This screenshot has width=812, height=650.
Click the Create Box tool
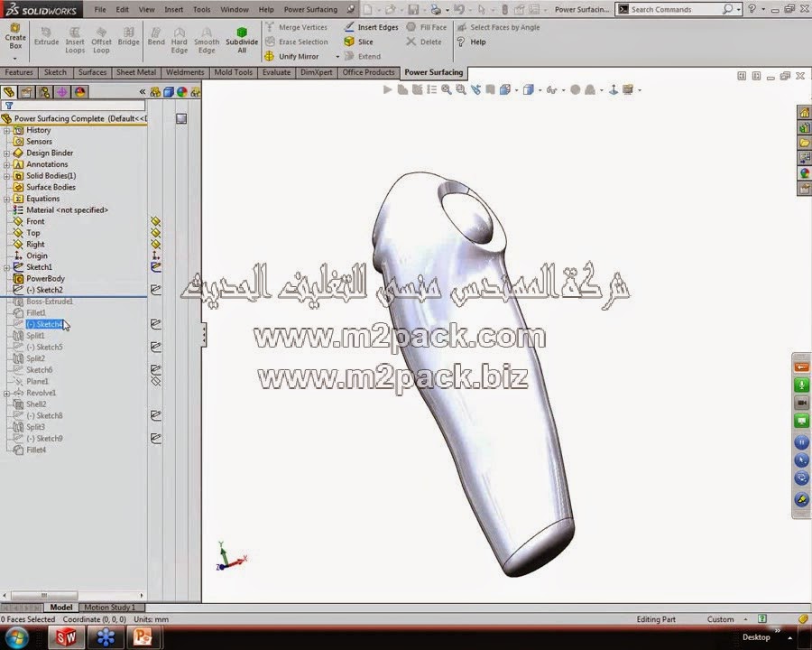tap(15, 36)
